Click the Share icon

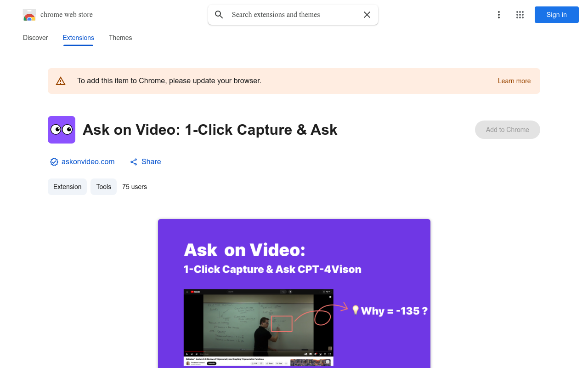(x=134, y=162)
